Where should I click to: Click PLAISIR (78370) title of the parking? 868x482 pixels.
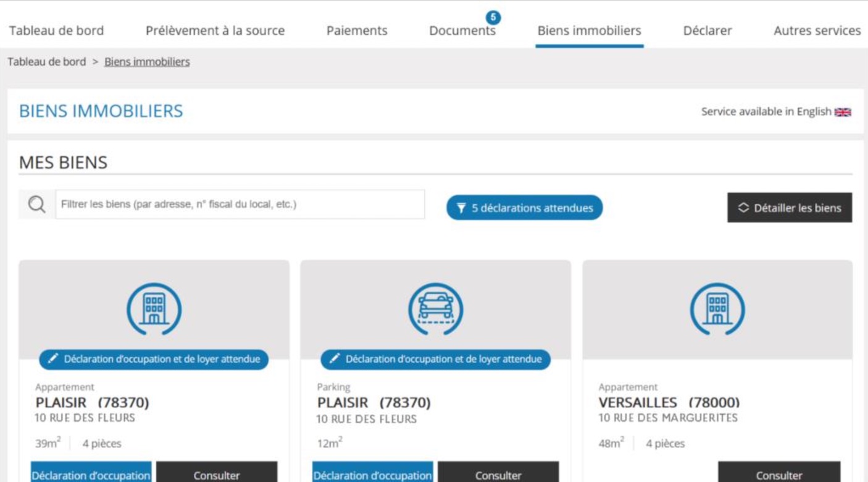coord(373,402)
